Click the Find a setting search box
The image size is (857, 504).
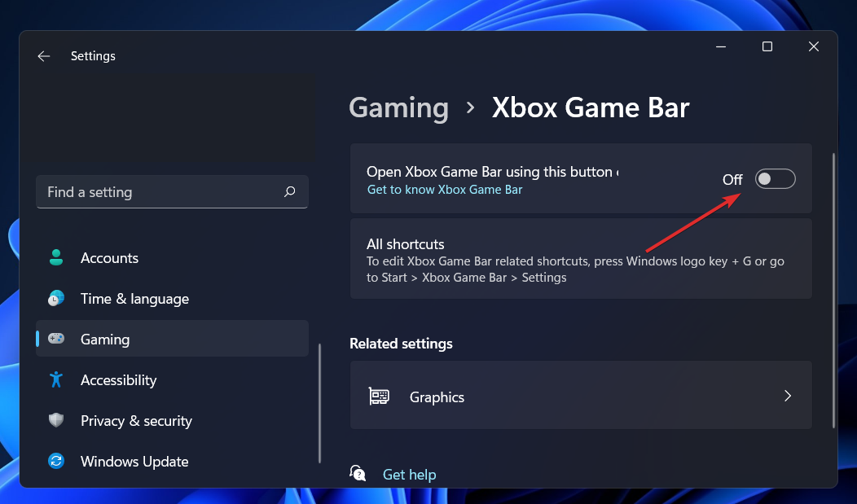pos(172,191)
